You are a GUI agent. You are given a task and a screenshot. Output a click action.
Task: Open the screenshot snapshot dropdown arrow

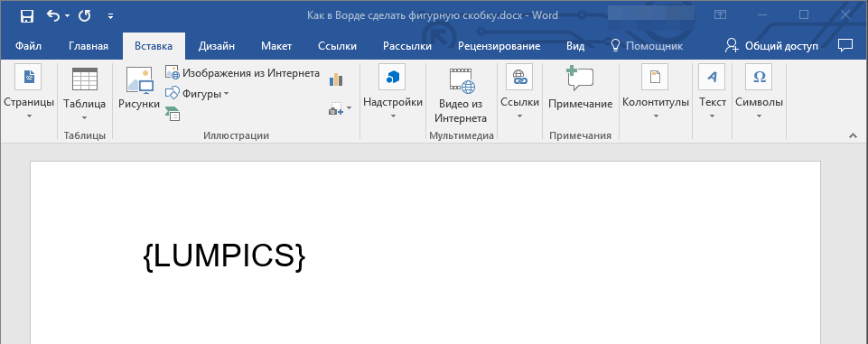pos(350,109)
